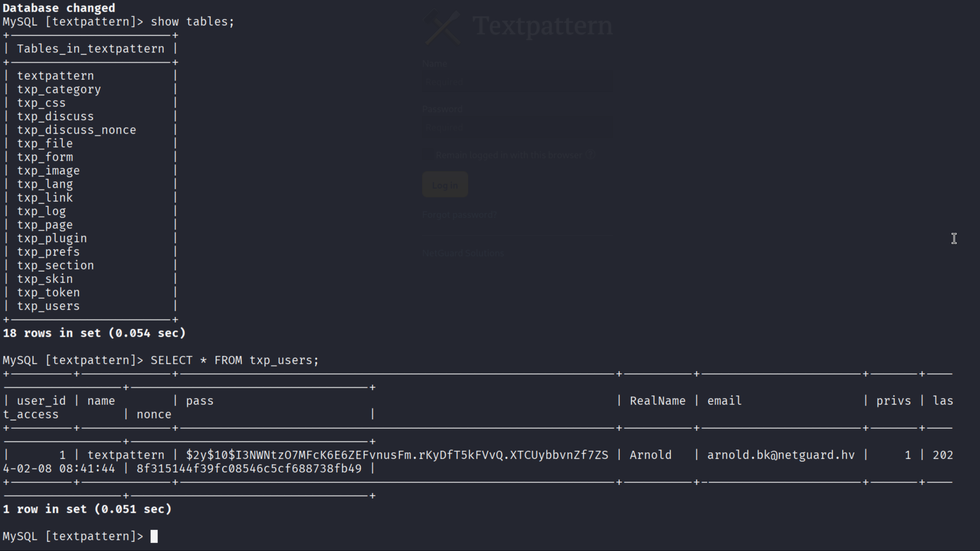Select the txp_discuss_nonce table name
This screenshot has height=551, width=980.
point(76,130)
